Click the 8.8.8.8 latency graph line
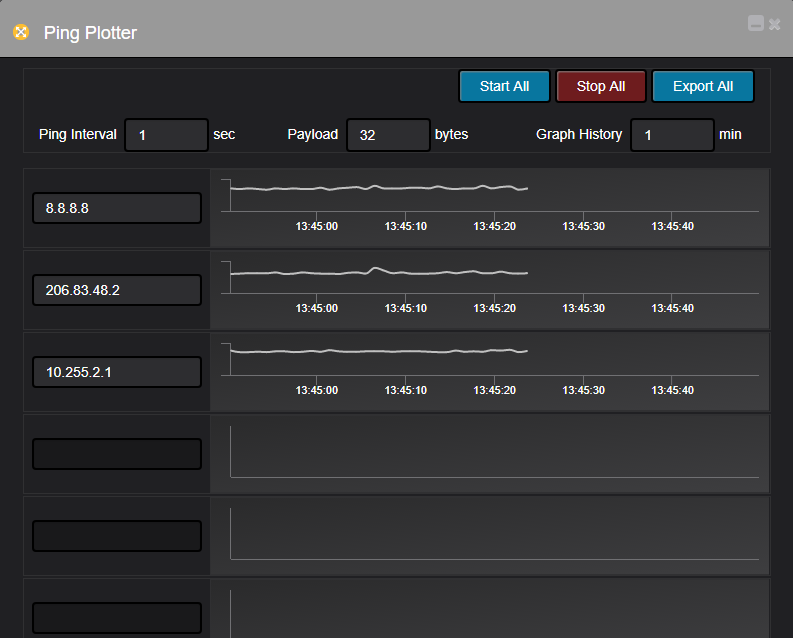 379,188
